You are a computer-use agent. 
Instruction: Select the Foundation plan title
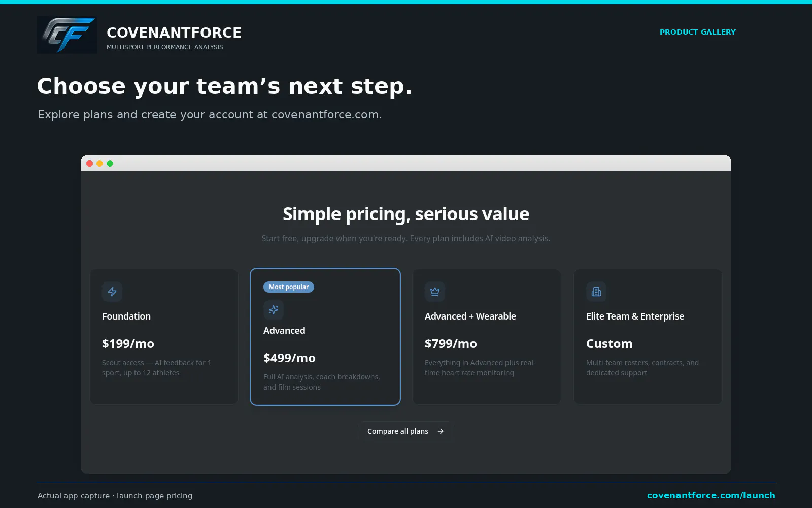point(126,316)
